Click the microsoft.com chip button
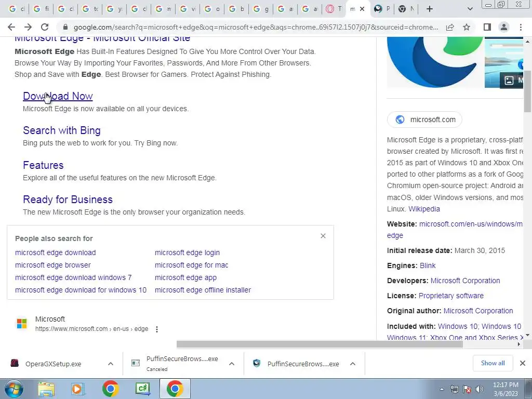 [424, 119]
